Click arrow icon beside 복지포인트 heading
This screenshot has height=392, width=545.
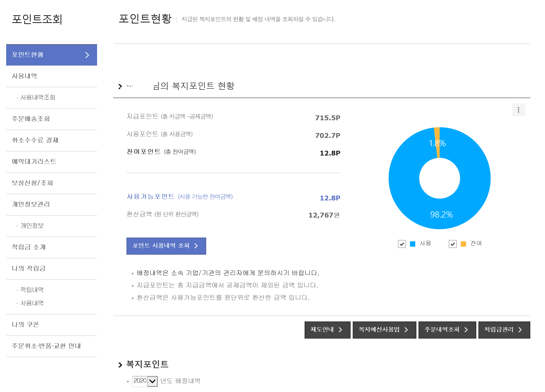120,365
